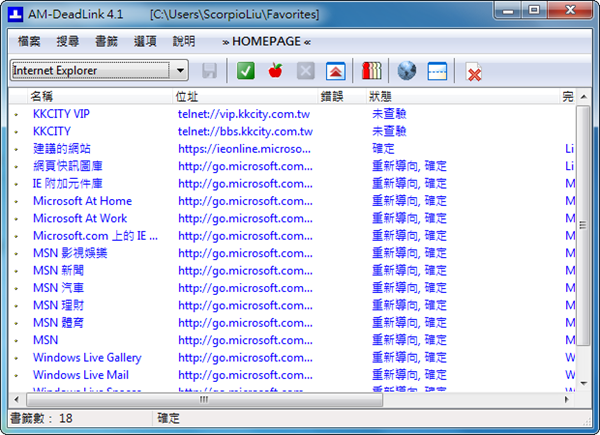Click the 書籤數: 18 status bar entry
Screen dimensions: 600x435
41,418
